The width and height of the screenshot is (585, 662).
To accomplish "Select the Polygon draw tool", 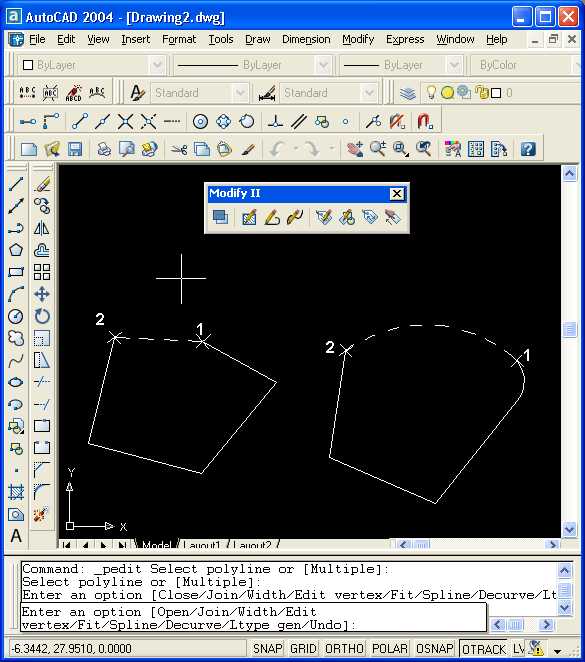I will [x=16, y=250].
